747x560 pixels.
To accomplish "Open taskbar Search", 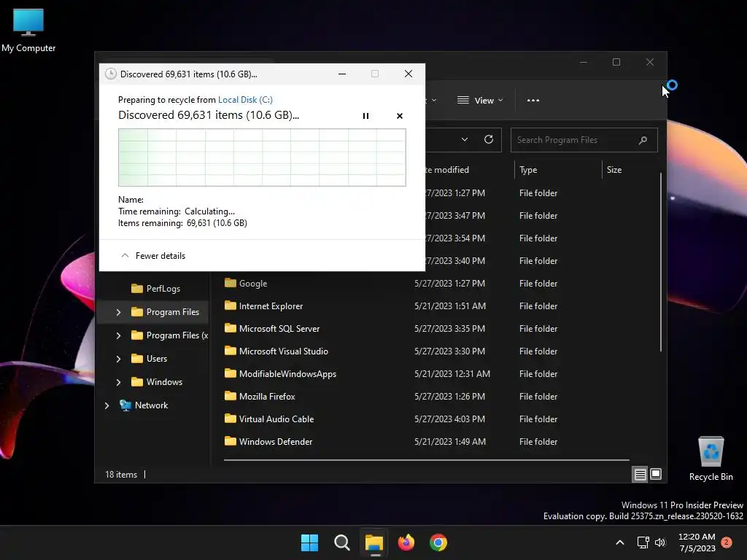I will (x=341, y=542).
